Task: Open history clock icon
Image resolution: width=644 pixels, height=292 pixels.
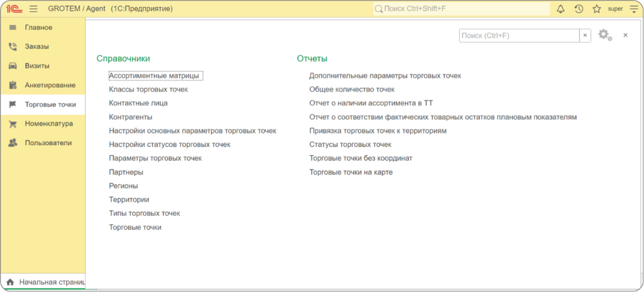Action: click(579, 9)
